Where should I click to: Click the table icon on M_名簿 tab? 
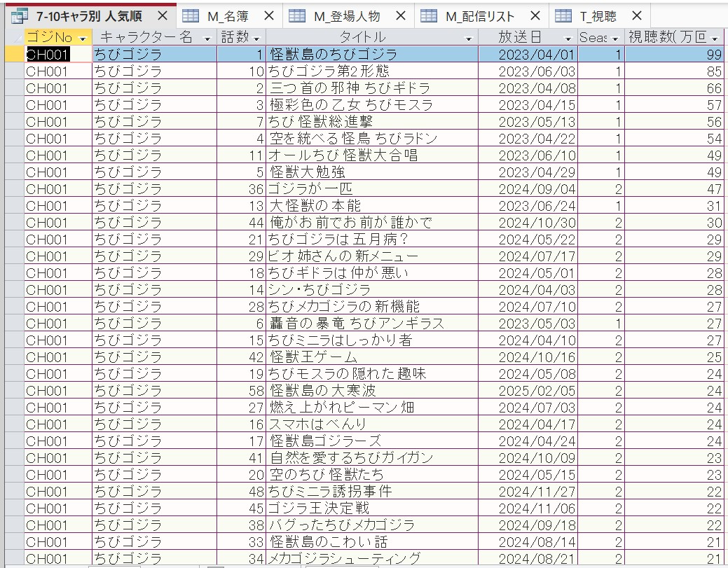tap(191, 16)
